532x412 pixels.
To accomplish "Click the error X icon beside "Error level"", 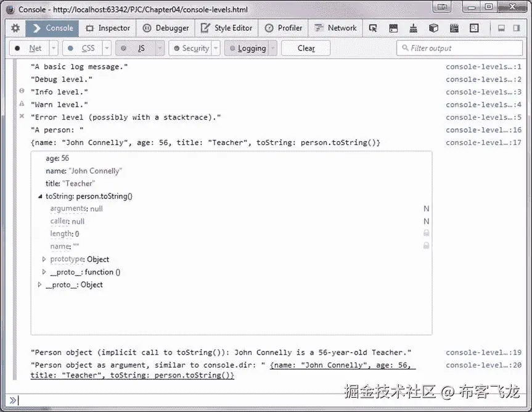I will (22, 116).
